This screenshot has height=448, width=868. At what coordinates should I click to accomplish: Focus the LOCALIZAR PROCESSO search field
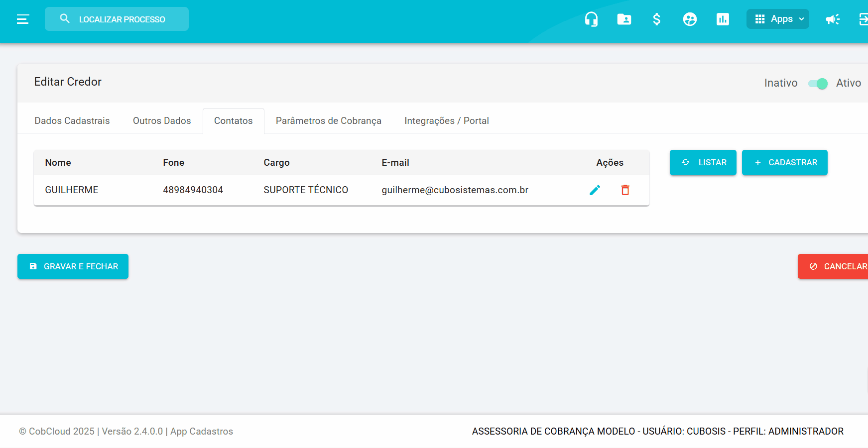tap(117, 19)
